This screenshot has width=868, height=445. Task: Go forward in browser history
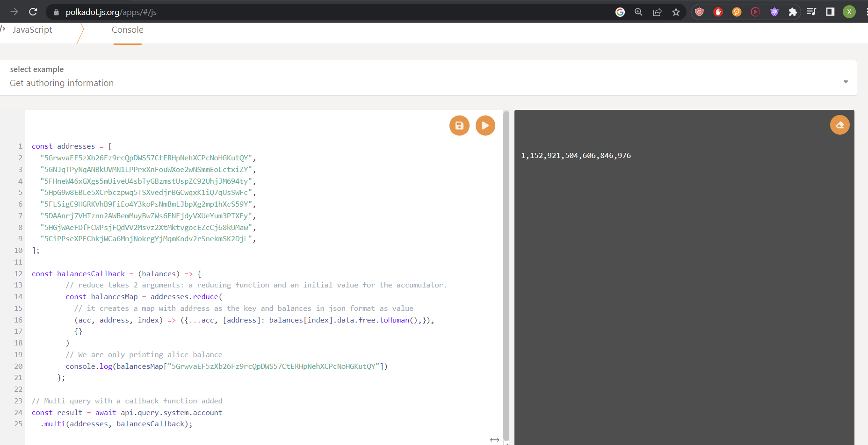coord(14,12)
